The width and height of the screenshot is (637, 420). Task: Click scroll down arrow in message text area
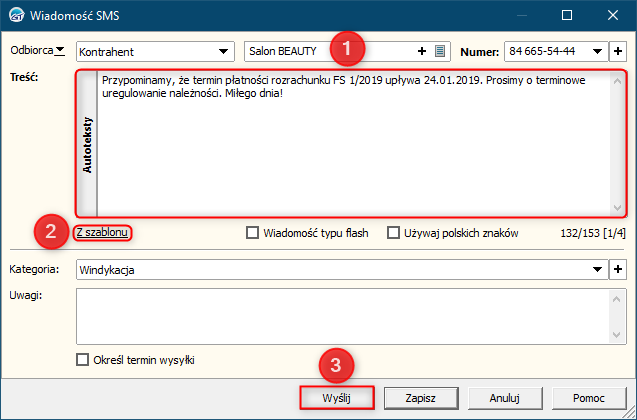click(x=617, y=208)
